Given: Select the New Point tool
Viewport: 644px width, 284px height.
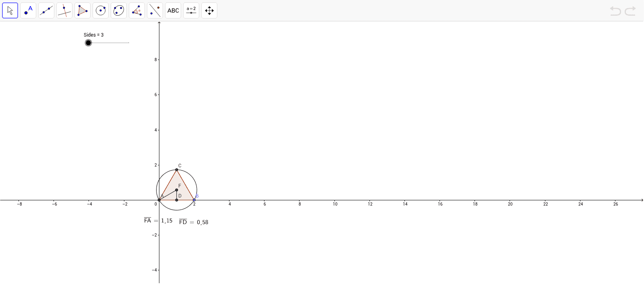Looking at the screenshot, I should coord(28,10).
